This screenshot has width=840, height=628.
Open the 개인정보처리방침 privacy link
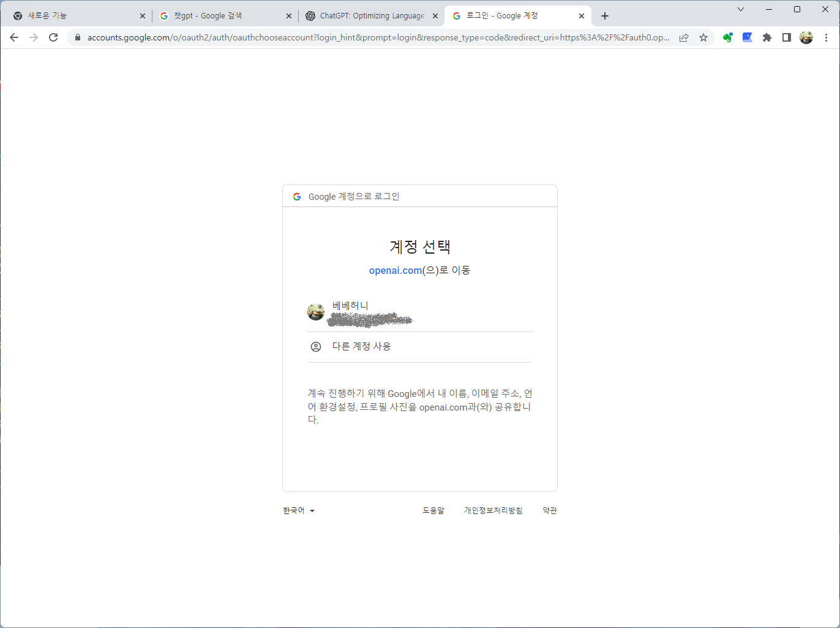(x=493, y=510)
